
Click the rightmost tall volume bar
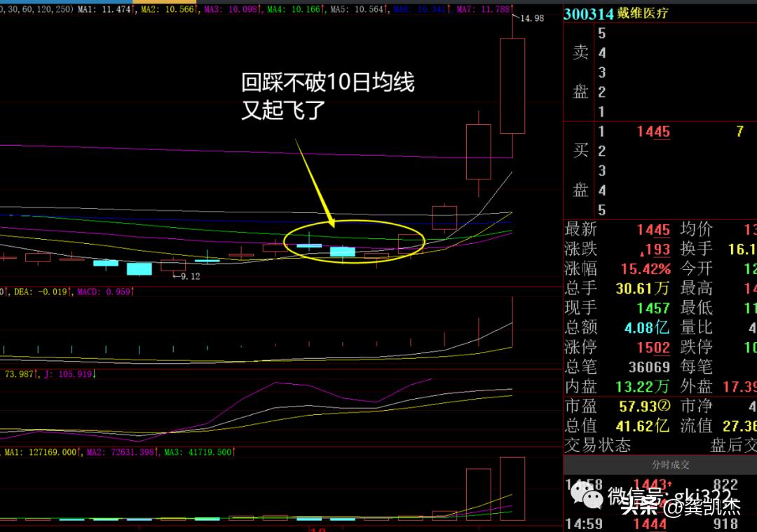(512, 489)
